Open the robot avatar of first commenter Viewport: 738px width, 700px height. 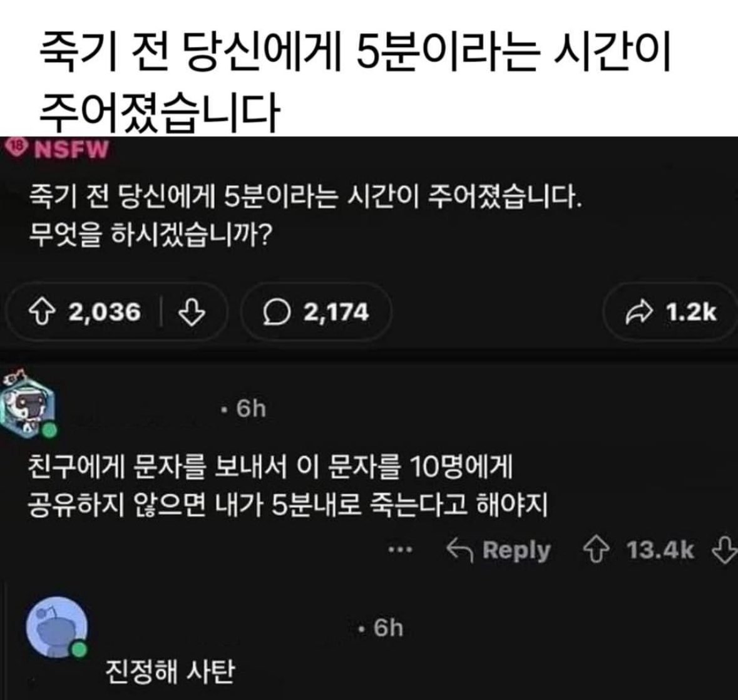[x=28, y=404]
